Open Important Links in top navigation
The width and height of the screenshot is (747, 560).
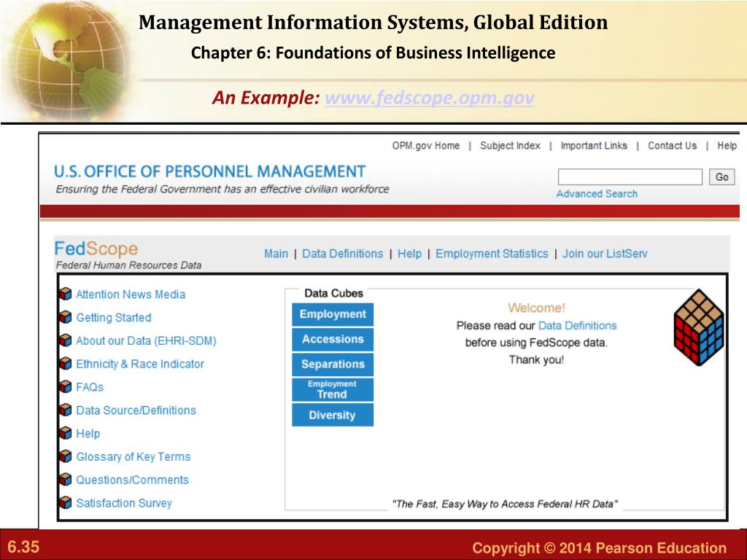[x=594, y=146]
